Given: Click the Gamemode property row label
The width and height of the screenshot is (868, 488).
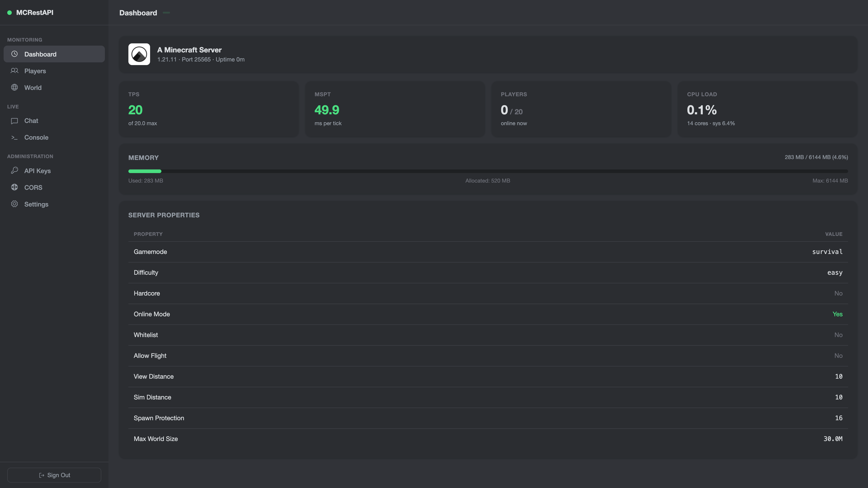Looking at the screenshot, I should tap(150, 252).
